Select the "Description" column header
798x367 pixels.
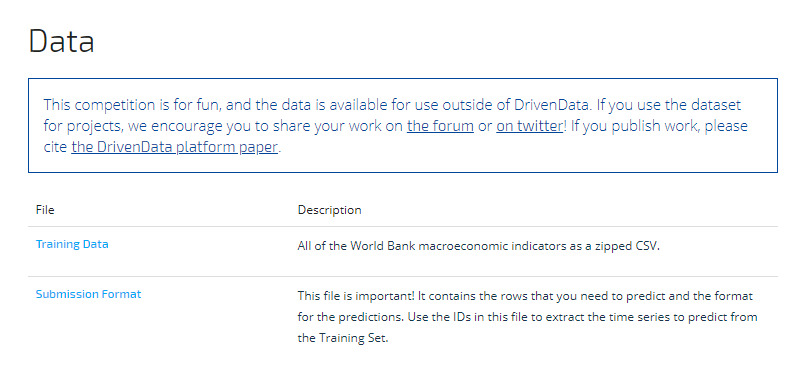click(x=329, y=210)
